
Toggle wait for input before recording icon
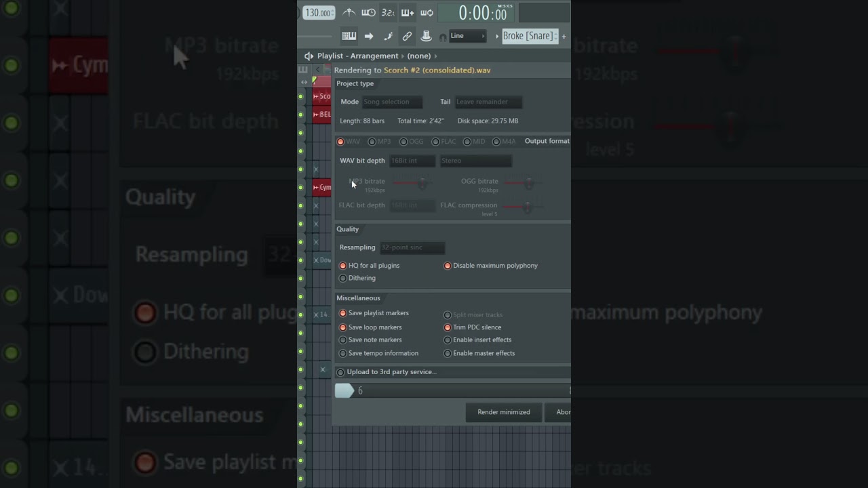pyautogui.click(x=368, y=12)
